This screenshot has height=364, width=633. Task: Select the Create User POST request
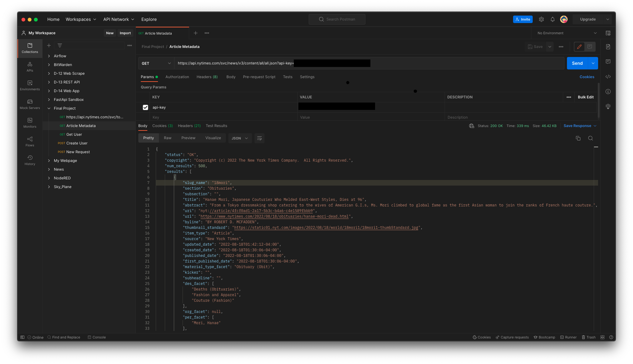tap(77, 143)
